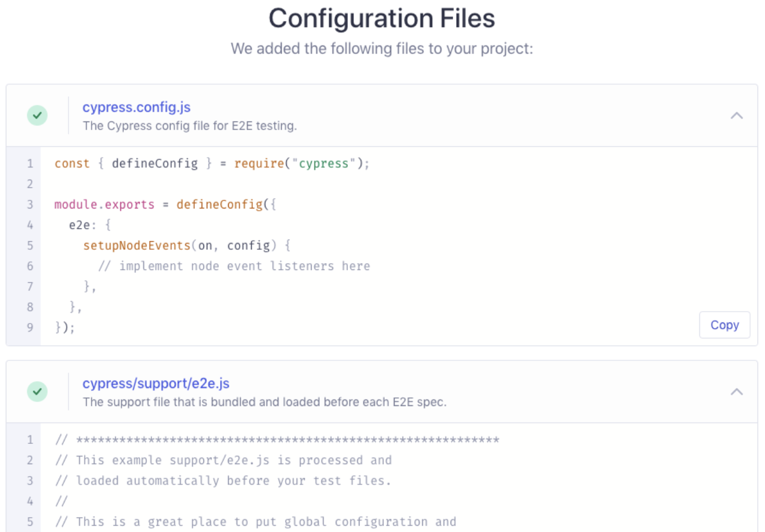Collapse the cypress/support/e2e.js file panel
765x532 pixels.
tap(736, 392)
